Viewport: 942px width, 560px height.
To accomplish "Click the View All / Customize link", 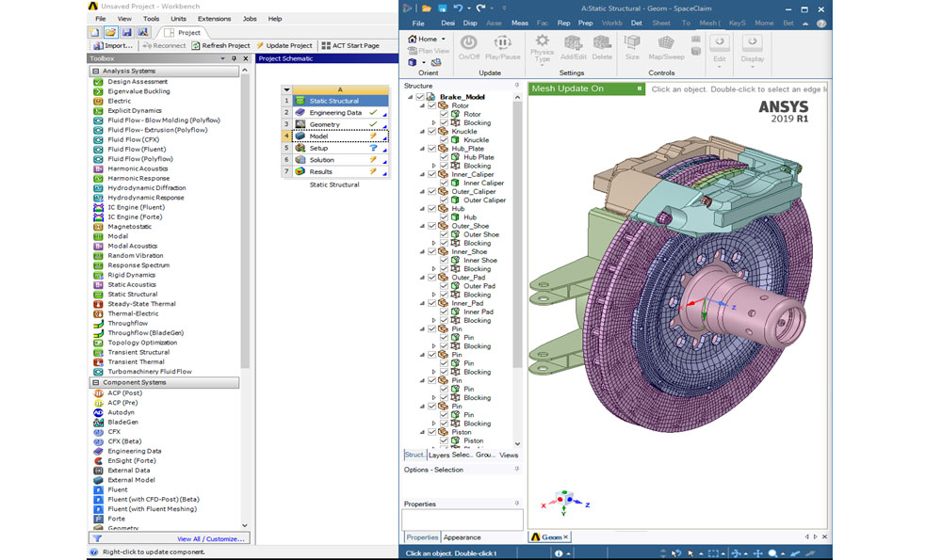I will pyautogui.click(x=210, y=539).
